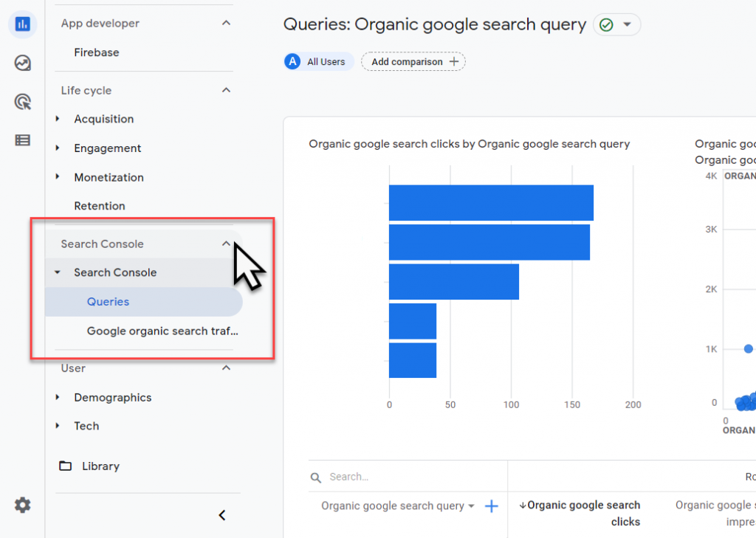Click the Add comparison button
The width and height of the screenshot is (756, 538).
413,62
